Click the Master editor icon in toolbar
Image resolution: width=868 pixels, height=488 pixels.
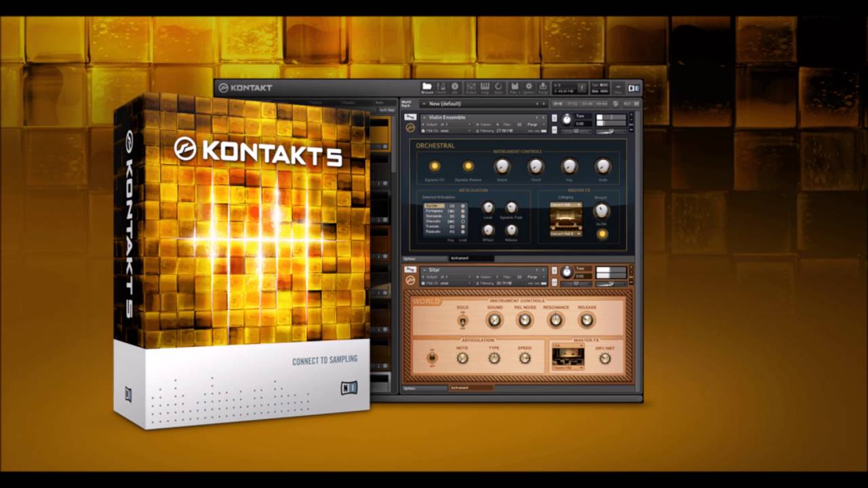441,87
